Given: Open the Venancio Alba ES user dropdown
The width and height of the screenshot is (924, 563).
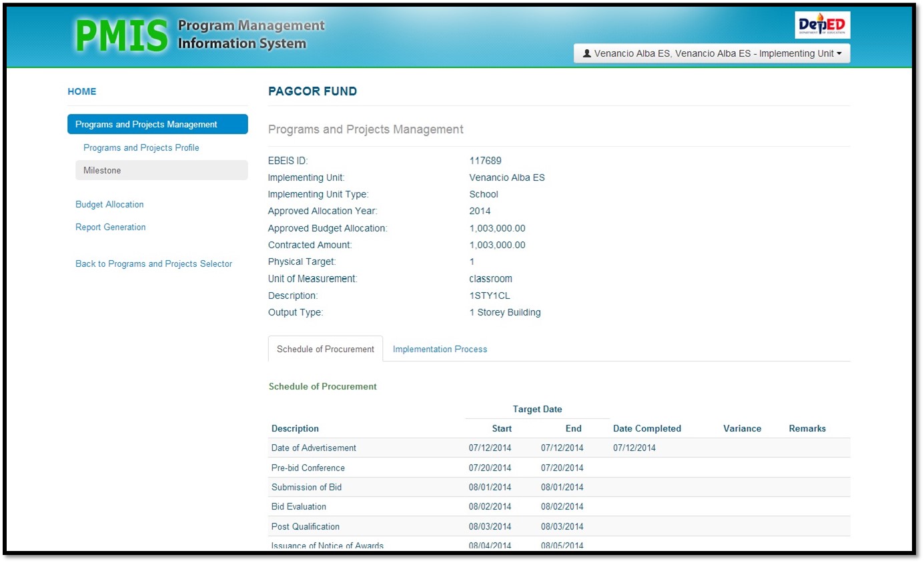Looking at the screenshot, I should pyautogui.click(x=712, y=53).
